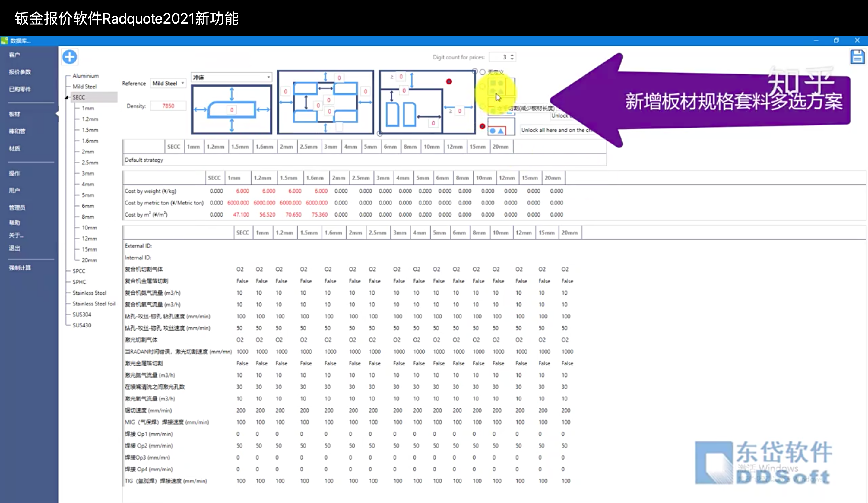Open '管理员' in the left sidebar
This screenshot has height=503, width=868.
(x=17, y=208)
